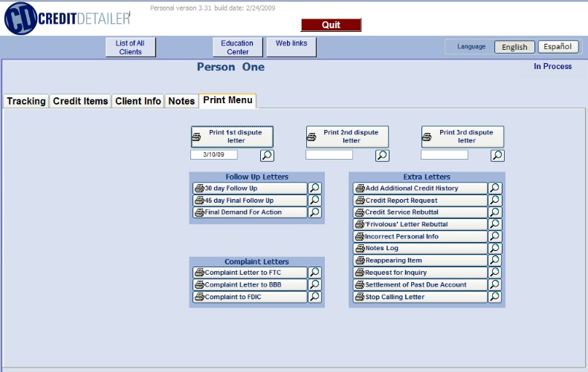Image resolution: width=588 pixels, height=372 pixels.
Task: Switch to the Credit Items tab
Action: tap(80, 101)
